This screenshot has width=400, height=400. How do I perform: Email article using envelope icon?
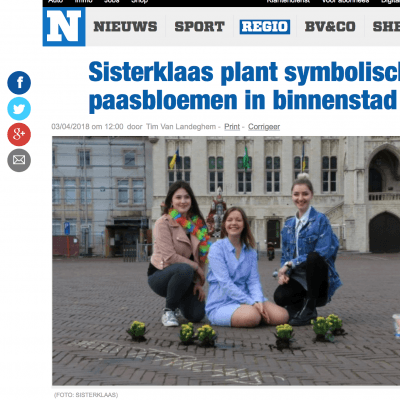(x=19, y=160)
